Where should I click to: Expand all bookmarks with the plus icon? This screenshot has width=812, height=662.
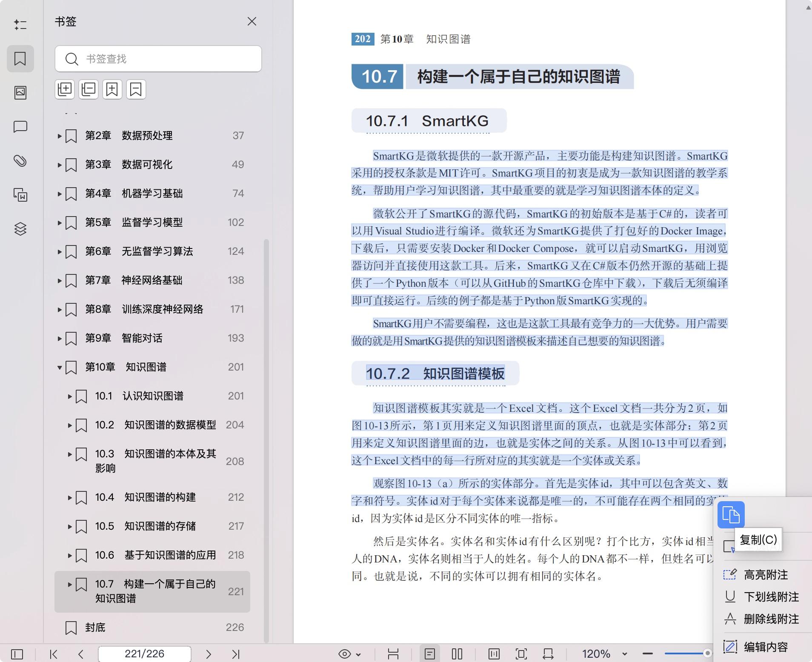tap(65, 89)
